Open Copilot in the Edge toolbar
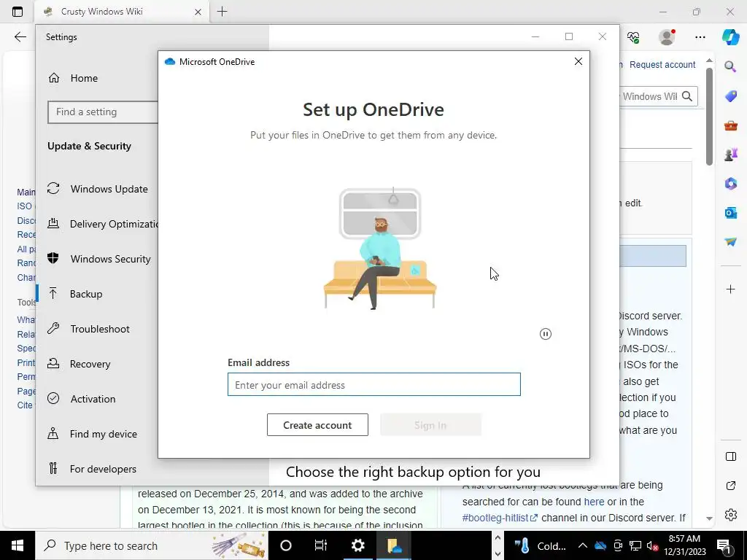Screen dimensions: 747x560 pos(730,37)
